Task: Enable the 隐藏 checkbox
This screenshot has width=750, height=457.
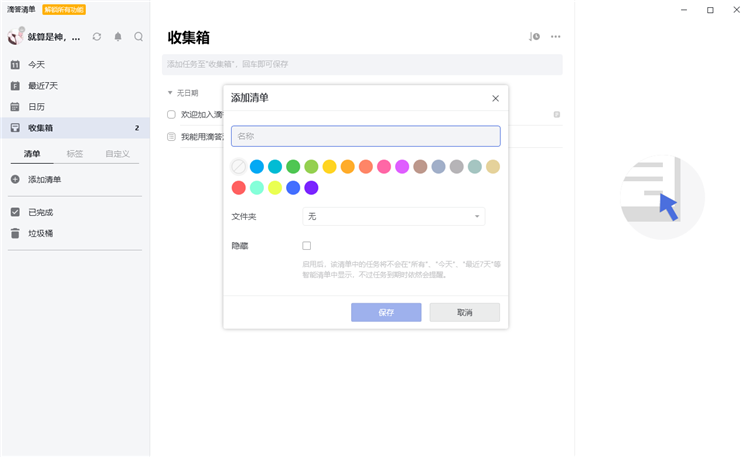Action: [x=307, y=245]
